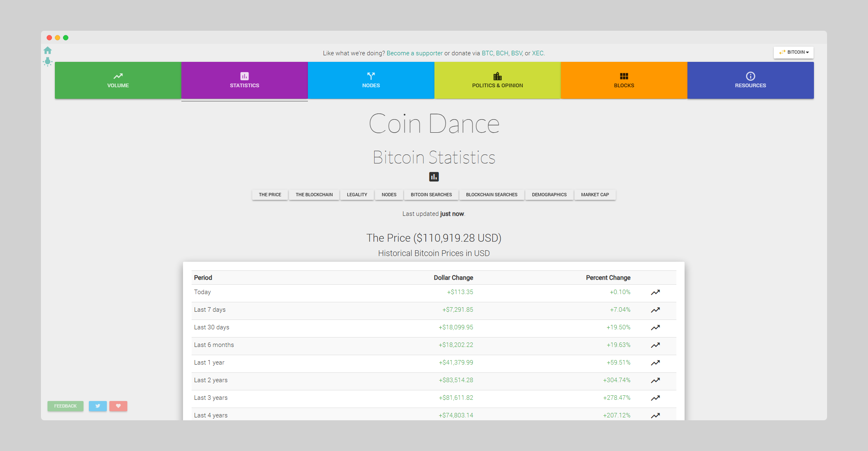This screenshot has height=451, width=868.
Task: Click the Blocks tab's grid icon
Action: coord(624,76)
